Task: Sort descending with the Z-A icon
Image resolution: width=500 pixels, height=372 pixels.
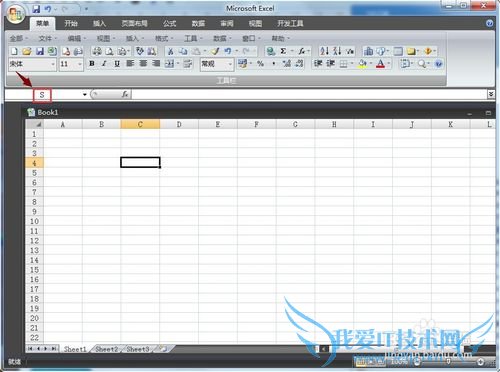Action: pos(337,51)
